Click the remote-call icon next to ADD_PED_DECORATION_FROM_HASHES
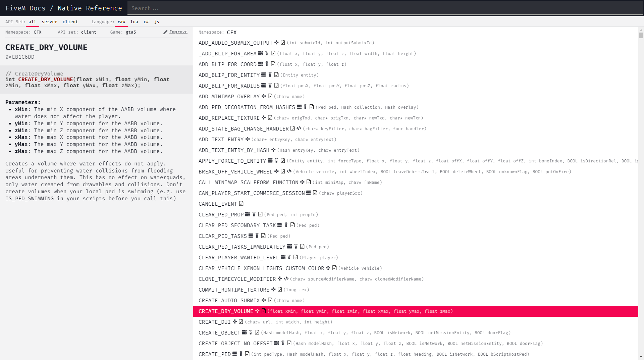Viewport: 644px width, 360px height. (x=306, y=107)
